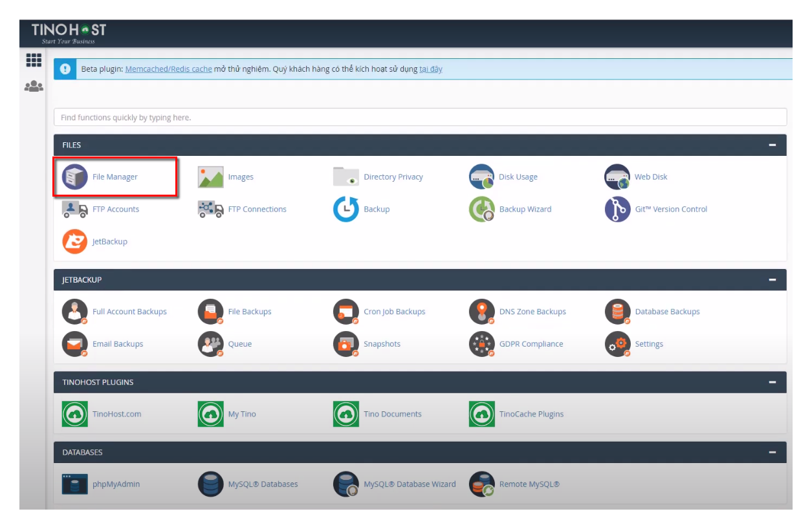Click the beta notice info icon
The width and height of the screenshot is (812, 529).
pos(65,69)
